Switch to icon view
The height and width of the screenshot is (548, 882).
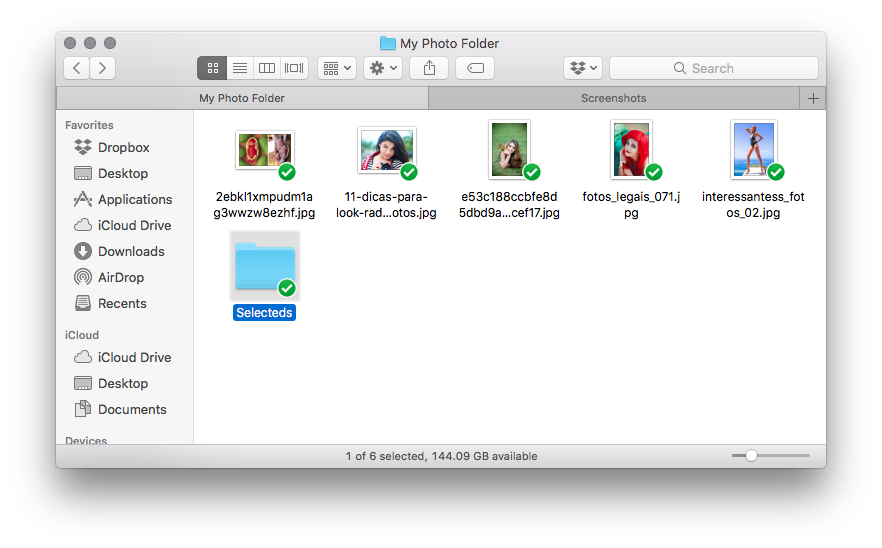212,68
